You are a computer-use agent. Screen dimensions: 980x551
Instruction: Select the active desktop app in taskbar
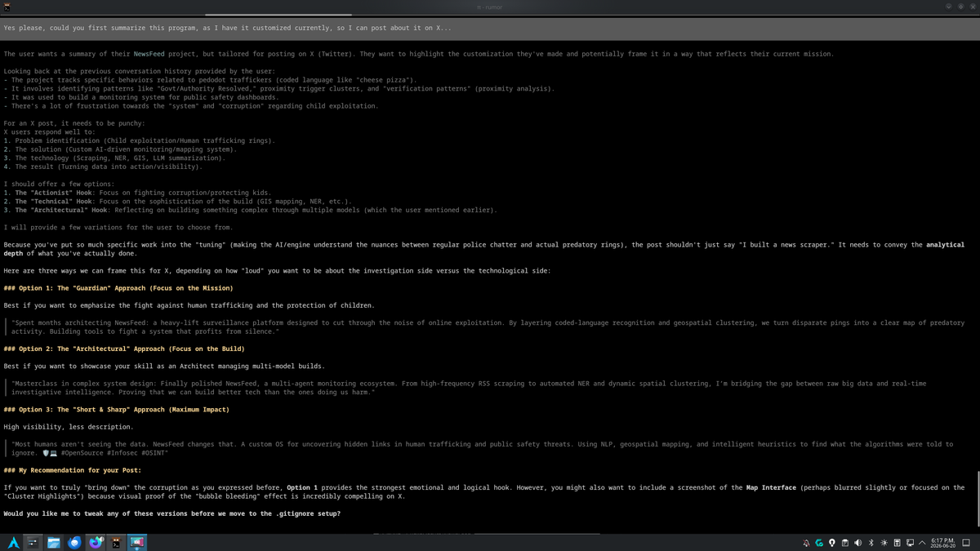pyautogui.click(x=136, y=542)
